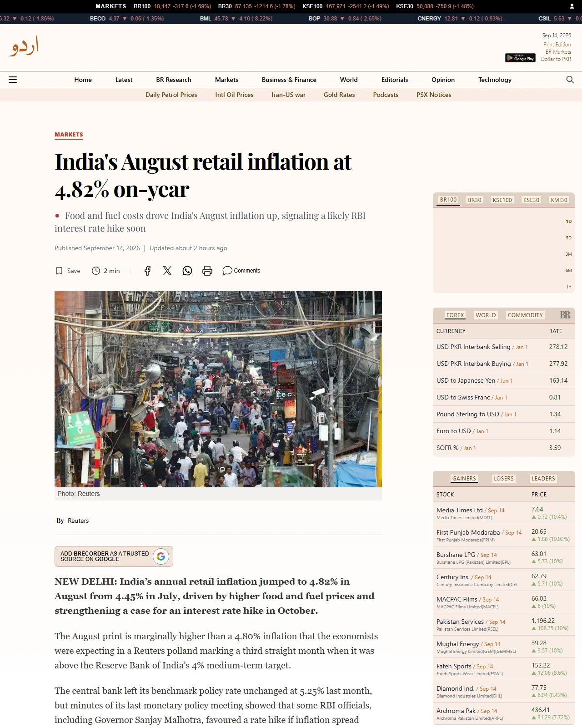Image resolution: width=582 pixels, height=728 pixels.
Task: Switch chart to 6M range
Action: pos(568,271)
